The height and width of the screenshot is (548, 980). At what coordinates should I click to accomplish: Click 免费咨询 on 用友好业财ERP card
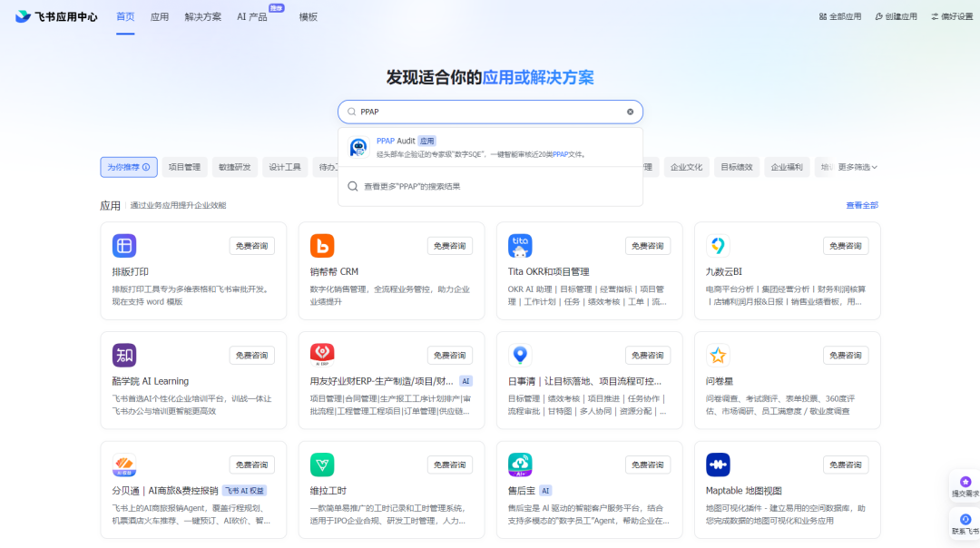coord(450,355)
